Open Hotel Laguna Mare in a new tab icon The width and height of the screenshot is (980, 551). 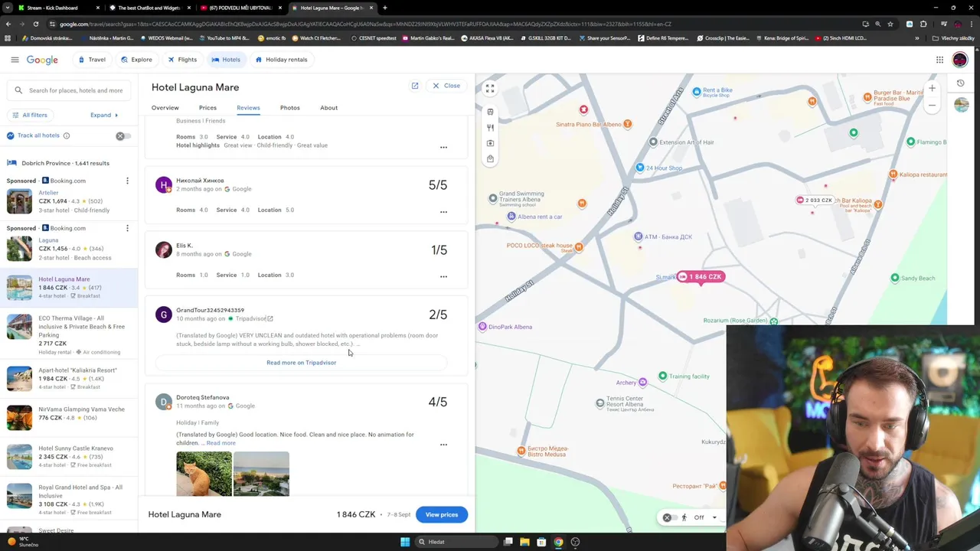[x=415, y=86]
